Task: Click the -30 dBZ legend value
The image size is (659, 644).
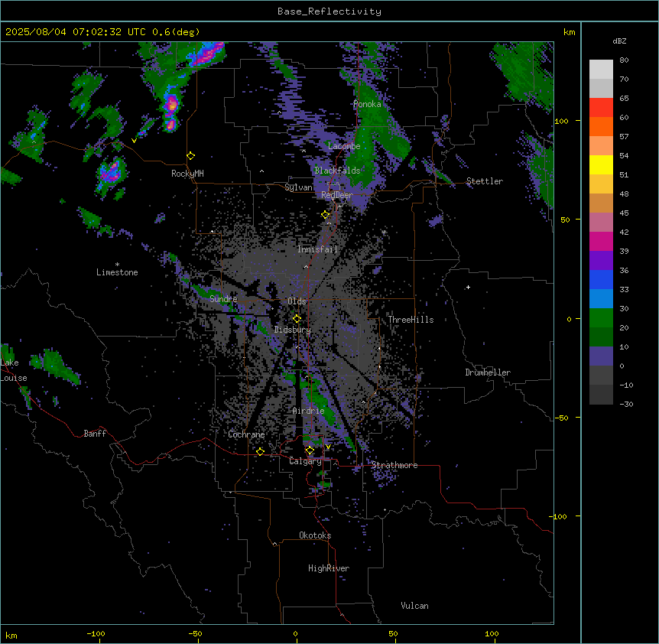Action: [x=626, y=405]
